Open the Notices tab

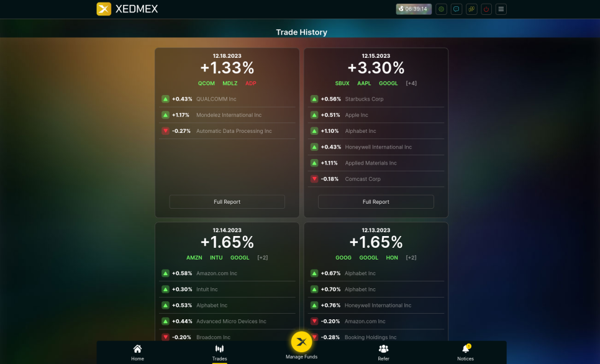(x=465, y=353)
